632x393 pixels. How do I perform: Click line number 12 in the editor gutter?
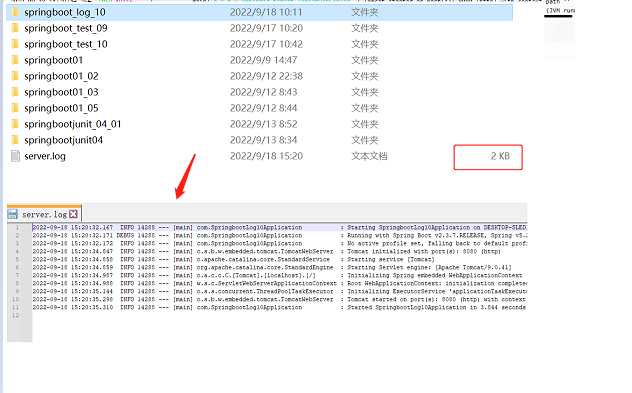(x=15, y=315)
